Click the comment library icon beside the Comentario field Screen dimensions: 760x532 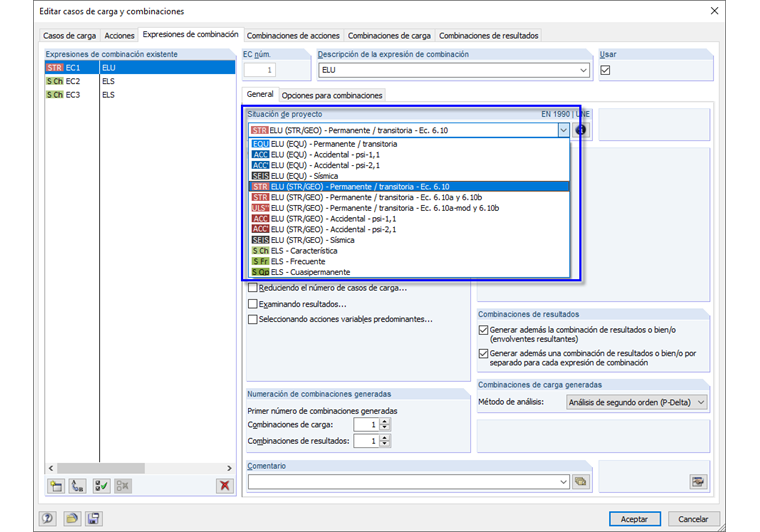click(581, 482)
